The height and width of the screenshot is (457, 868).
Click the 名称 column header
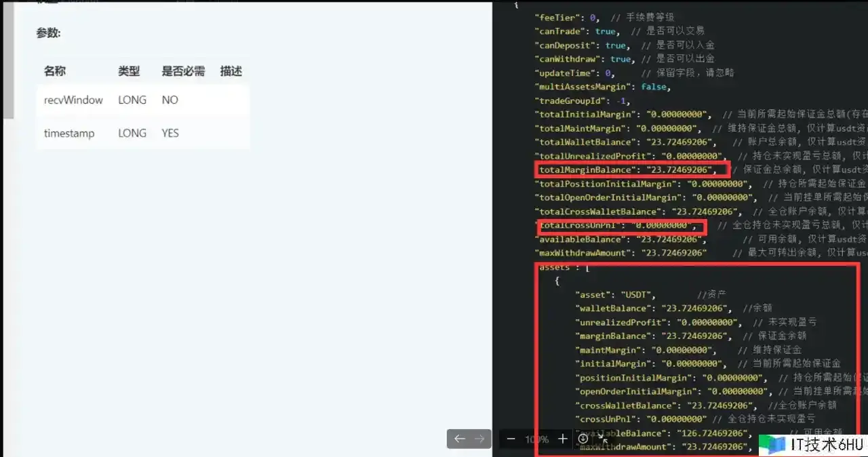[55, 71]
